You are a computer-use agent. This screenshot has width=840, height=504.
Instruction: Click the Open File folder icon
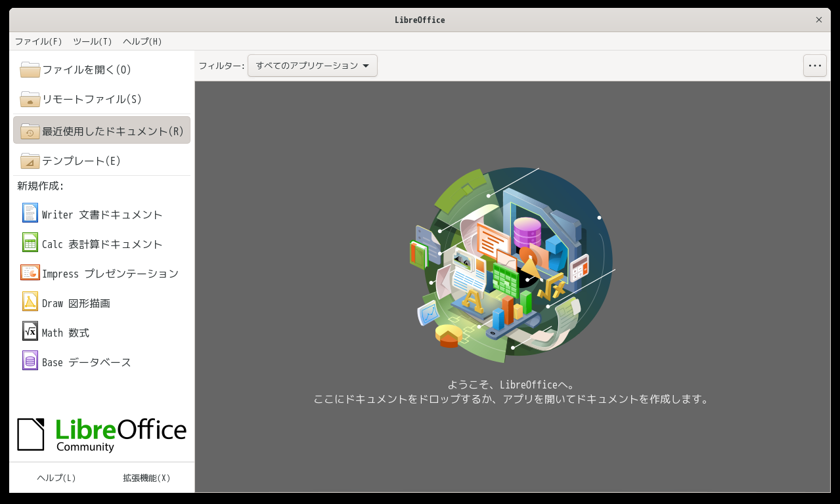(x=30, y=70)
